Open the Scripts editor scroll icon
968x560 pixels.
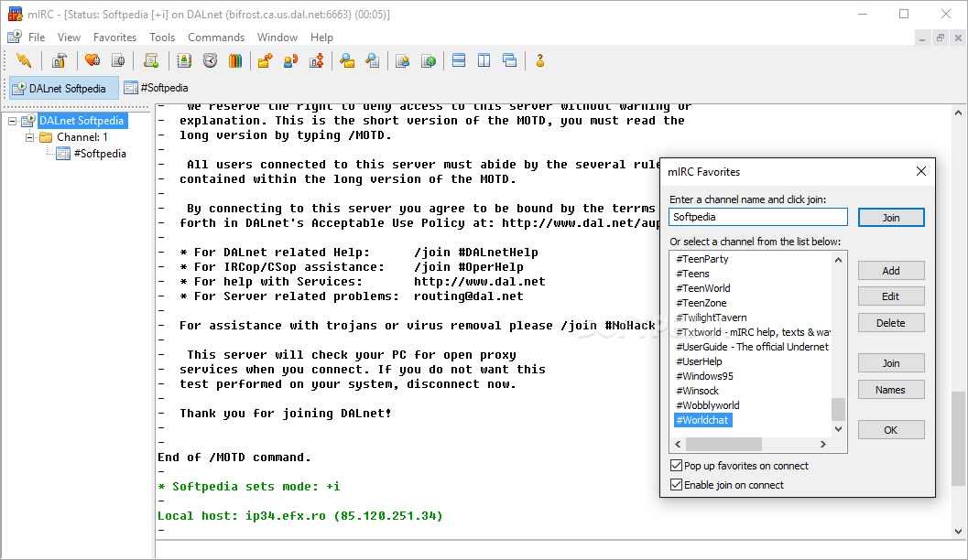pos(151,60)
